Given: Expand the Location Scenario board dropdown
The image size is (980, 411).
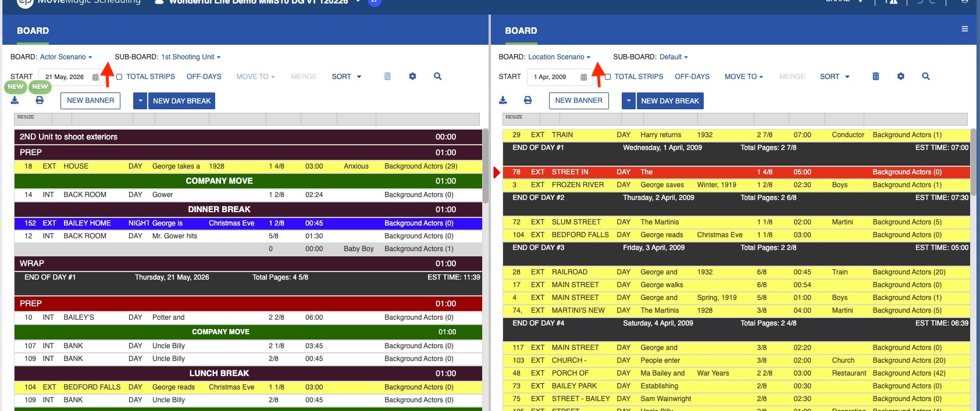Looking at the screenshot, I should click(559, 57).
